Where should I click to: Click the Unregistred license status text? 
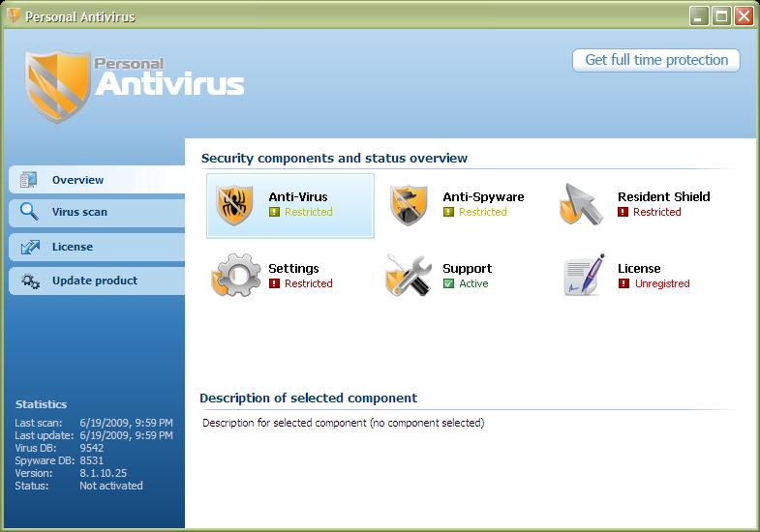[x=662, y=283]
